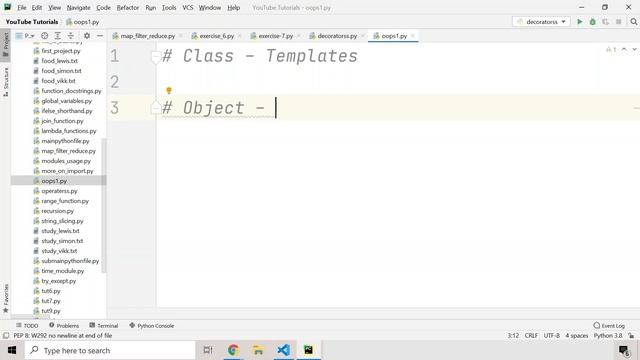Viewport: 640px width, 360px height.
Task: Switch to the decoratorss.py tab
Action: tap(337, 36)
